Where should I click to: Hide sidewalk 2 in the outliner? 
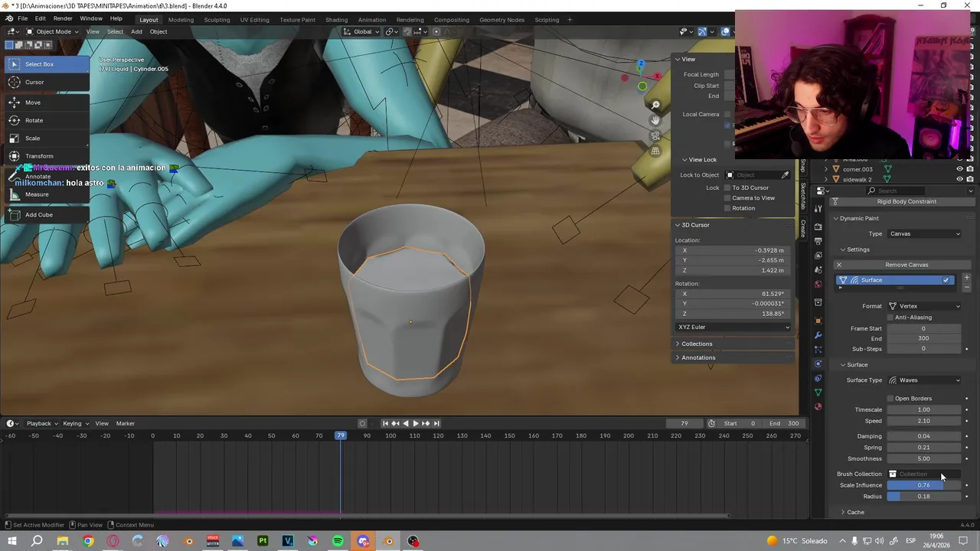click(959, 179)
